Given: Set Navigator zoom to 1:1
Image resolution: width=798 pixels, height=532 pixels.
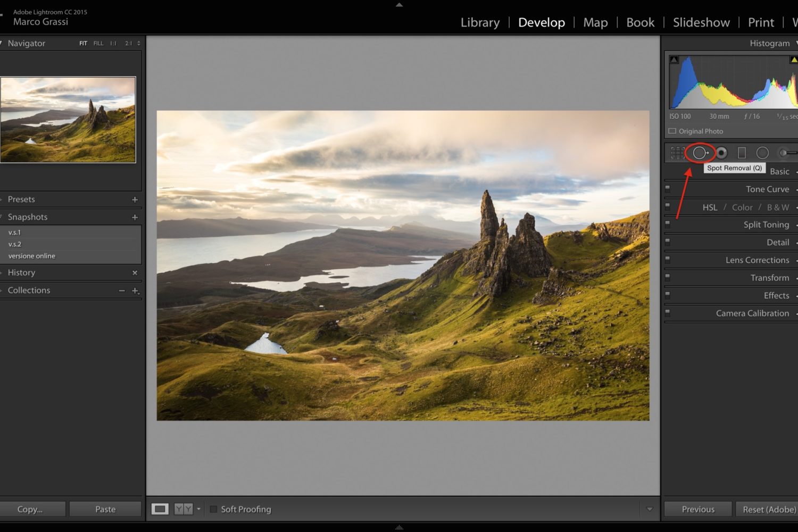Looking at the screenshot, I should pos(112,43).
